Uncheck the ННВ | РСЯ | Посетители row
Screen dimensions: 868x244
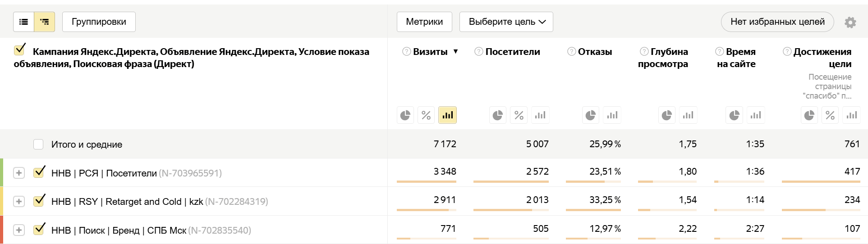click(x=39, y=172)
